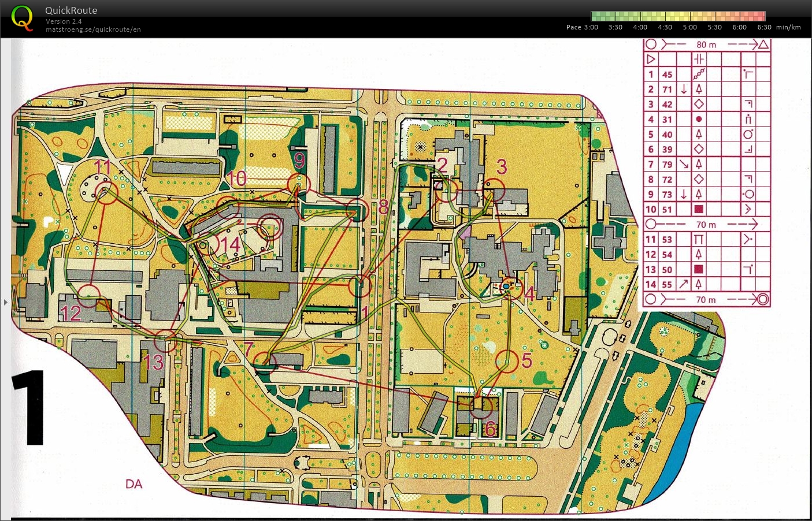The width and height of the screenshot is (812, 521).
Task: Click control circle 7 on the map
Action: tap(265, 362)
